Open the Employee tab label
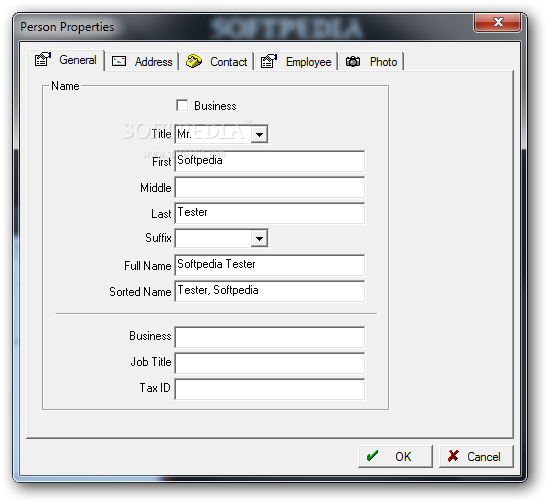 (308, 62)
